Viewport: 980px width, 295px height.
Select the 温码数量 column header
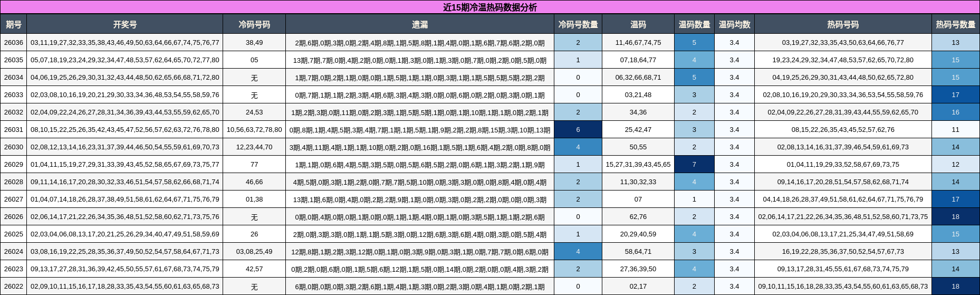coord(694,24)
